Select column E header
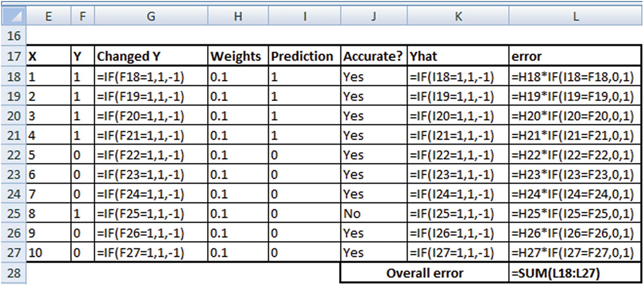This screenshot has height=286, width=644. [x=48, y=16]
